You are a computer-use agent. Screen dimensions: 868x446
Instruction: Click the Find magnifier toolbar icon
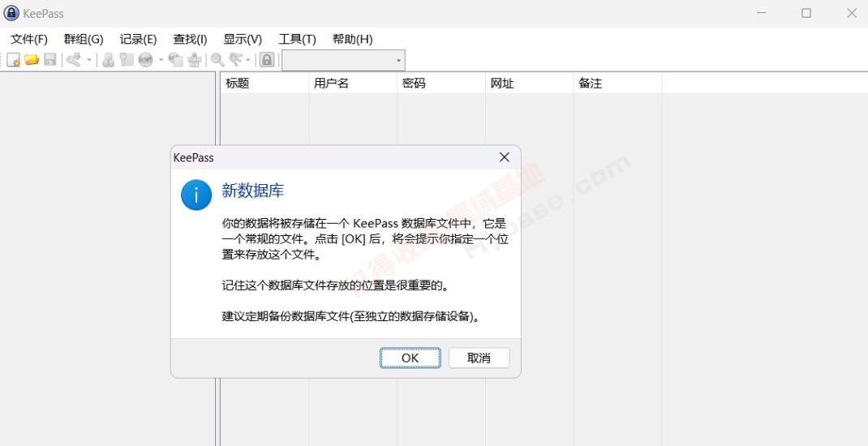[217, 60]
